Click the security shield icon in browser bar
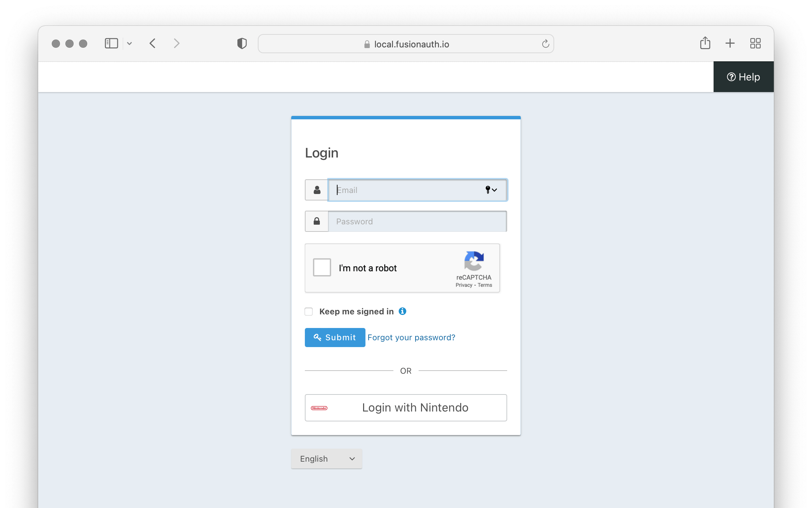Image resolution: width=812 pixels, height=508 pixels. point(243,43)
